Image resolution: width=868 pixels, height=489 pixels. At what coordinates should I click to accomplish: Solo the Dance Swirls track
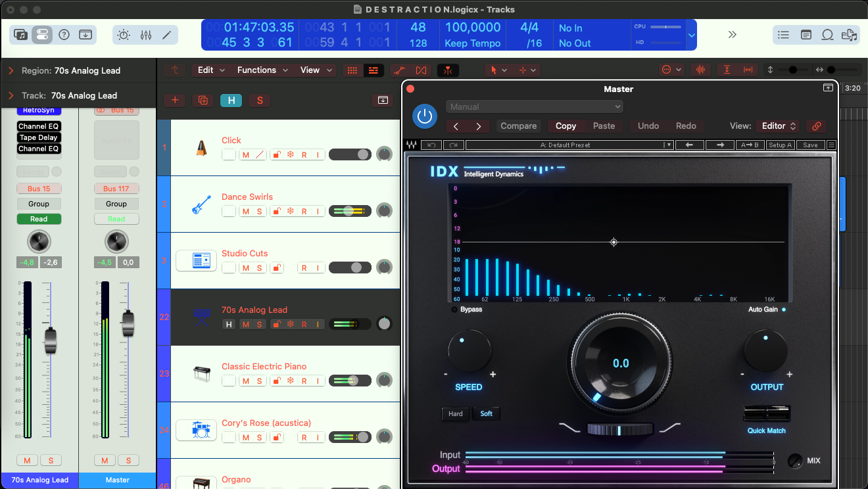(x=260, y=212)
